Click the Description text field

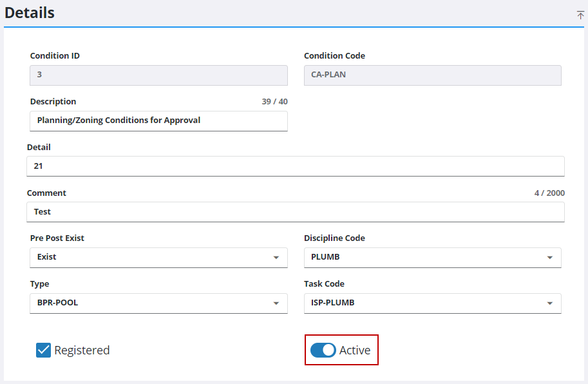click(x=158, y=120)
